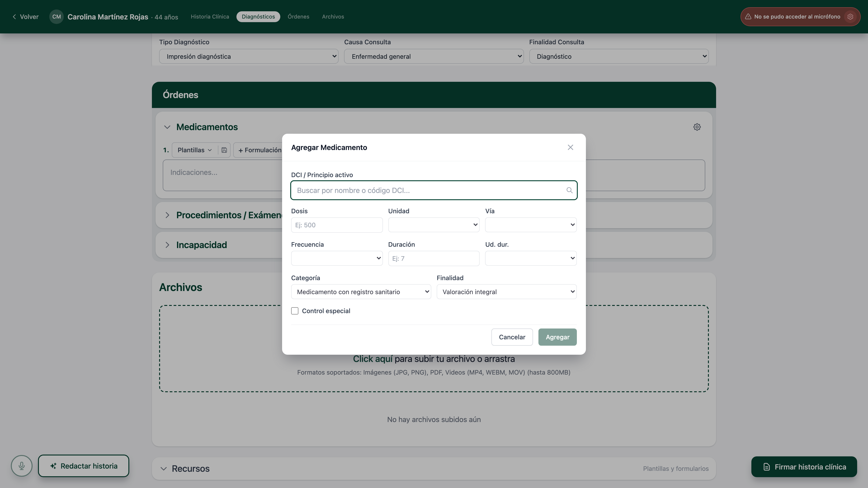Click the CM patient avatar
The image size is (868, 488).
[x=56, y=16]
